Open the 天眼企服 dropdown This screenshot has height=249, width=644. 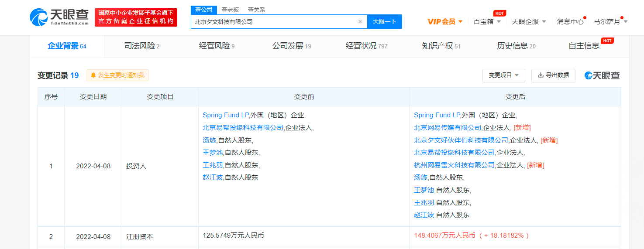(529, 21)
